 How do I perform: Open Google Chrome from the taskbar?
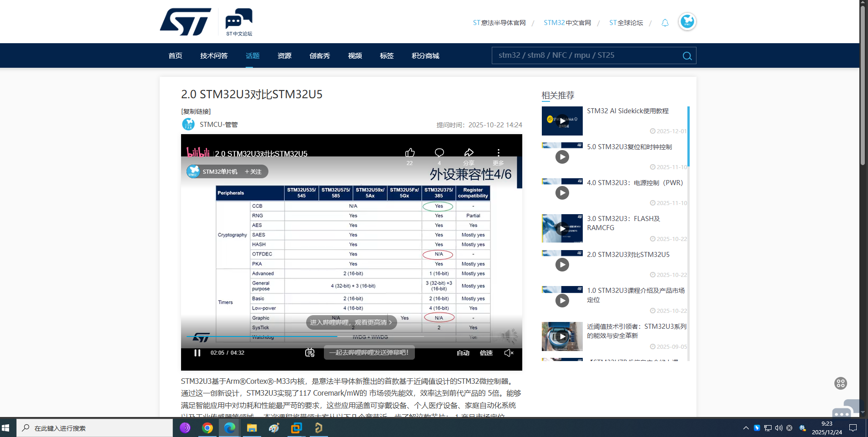(x=207, y=428)
